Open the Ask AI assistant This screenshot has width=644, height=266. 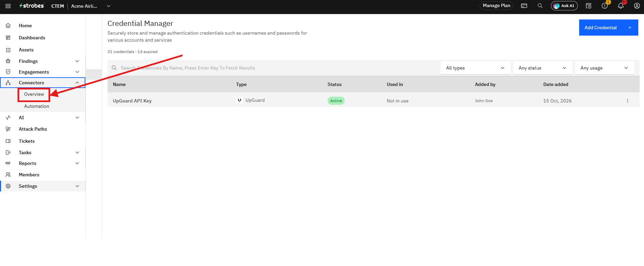pyautogui.click(x=564, y=6)
